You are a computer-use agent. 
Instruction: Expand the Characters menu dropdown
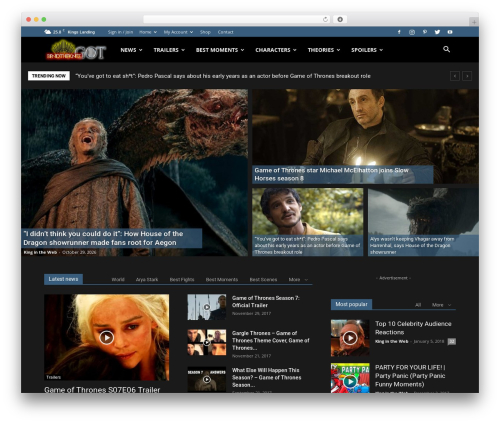[276, 50]
